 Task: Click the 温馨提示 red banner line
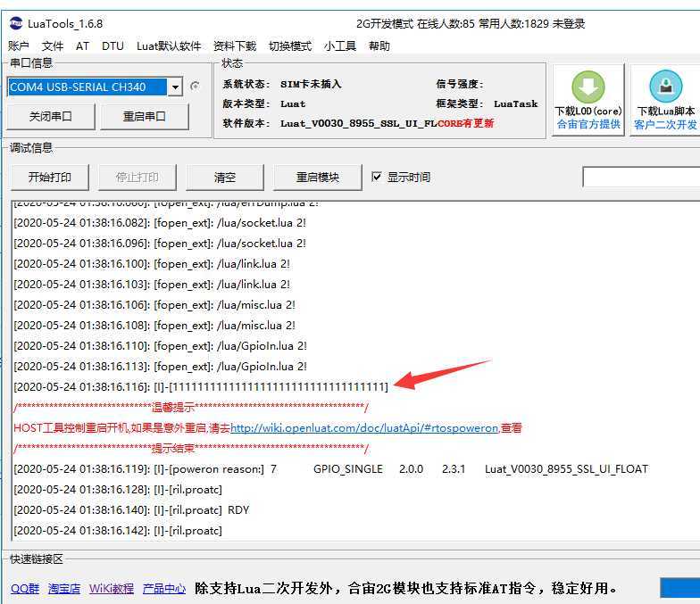point(191,407)
